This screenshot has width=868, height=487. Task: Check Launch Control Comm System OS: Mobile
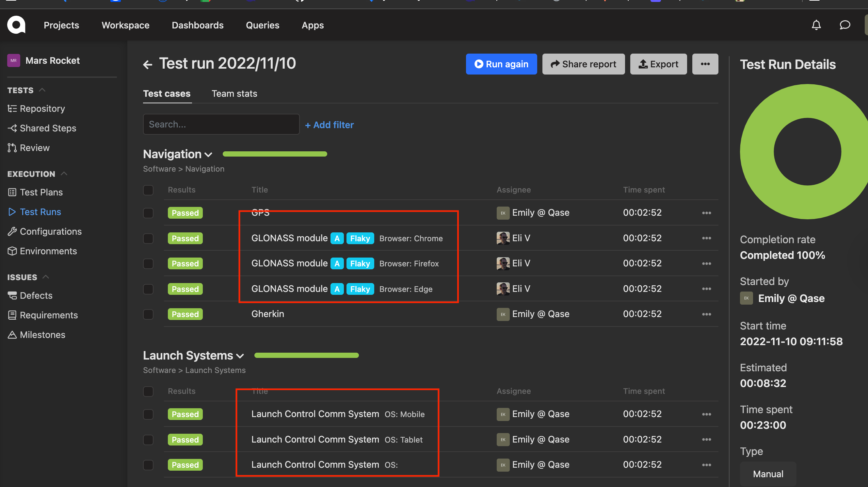(148, 414)
